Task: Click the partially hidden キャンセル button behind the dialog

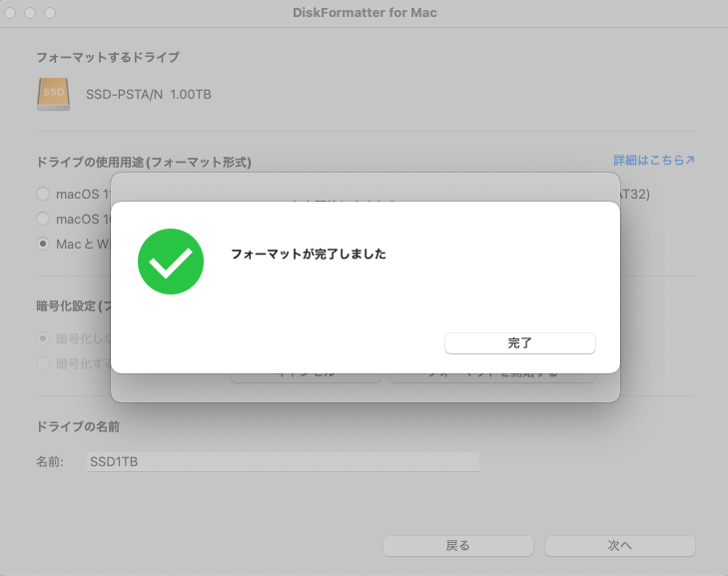Action: (x=306, y=376)
